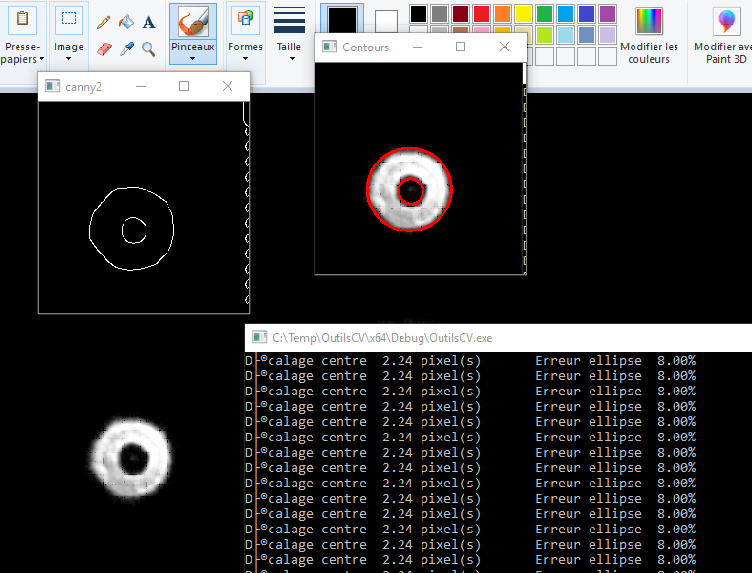Select the Eraser tool
Image resolution: width=752 pixels, height=573 pixels.
(x=104, y=48)
